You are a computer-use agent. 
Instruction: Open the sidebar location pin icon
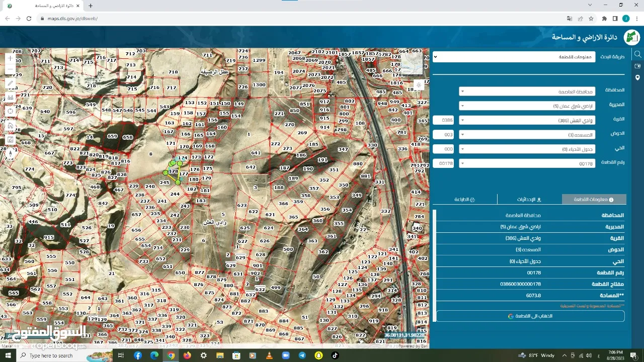click(x=637, y=77)
